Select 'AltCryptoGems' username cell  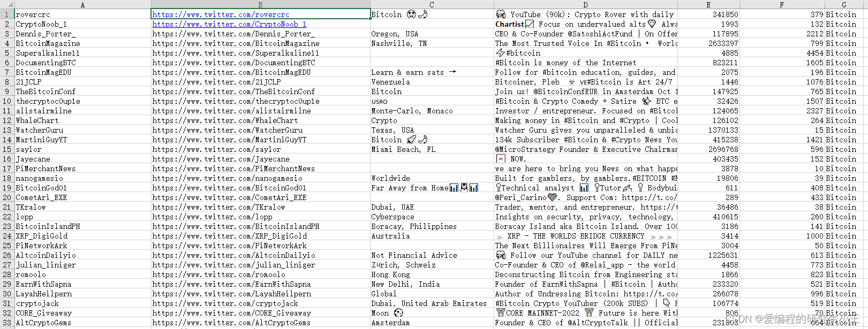pyautogui.click(x=82, y=323)
